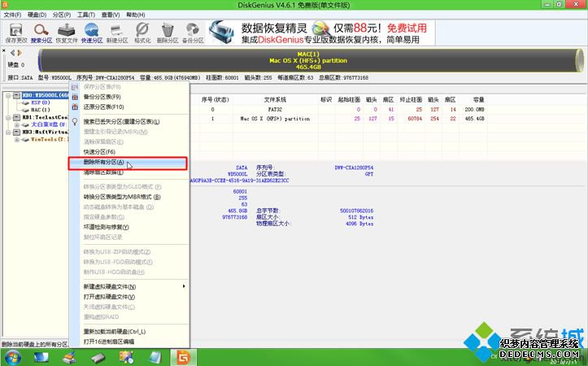The width and height of the screenshot is (588, 366).
Task: Click the 数据恢复精灵 advertisement banner
Action: (x=321, y=33)
